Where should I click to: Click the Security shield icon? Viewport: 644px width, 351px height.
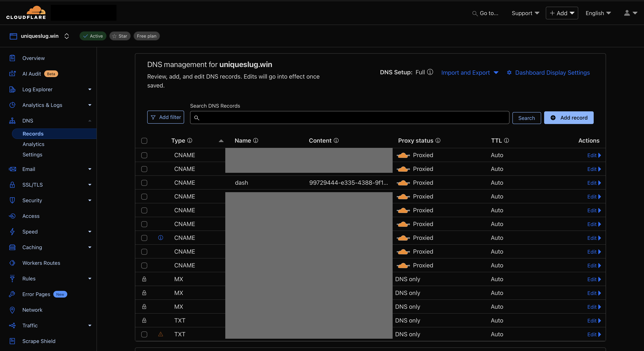12,200
